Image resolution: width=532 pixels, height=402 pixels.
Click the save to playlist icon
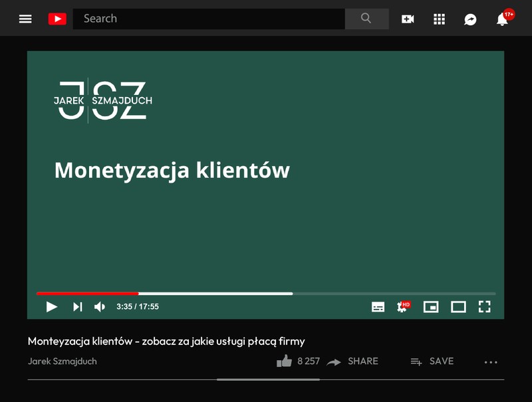416,362
